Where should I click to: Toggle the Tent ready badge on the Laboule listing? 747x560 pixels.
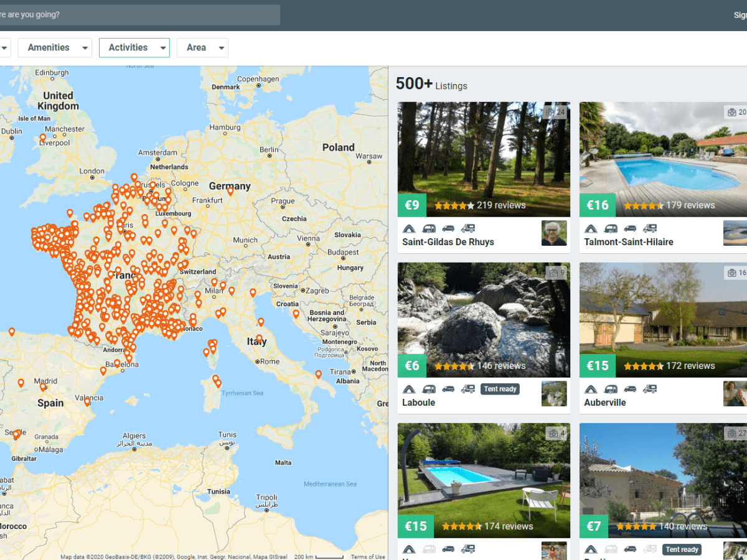point(500,389)
